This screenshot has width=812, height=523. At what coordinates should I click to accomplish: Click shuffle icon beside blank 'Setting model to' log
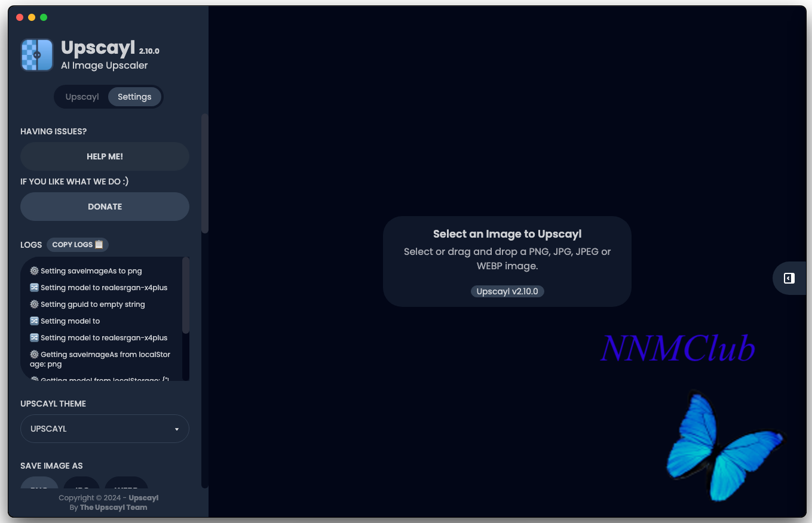pyautogui.click(x=34, y=321)
